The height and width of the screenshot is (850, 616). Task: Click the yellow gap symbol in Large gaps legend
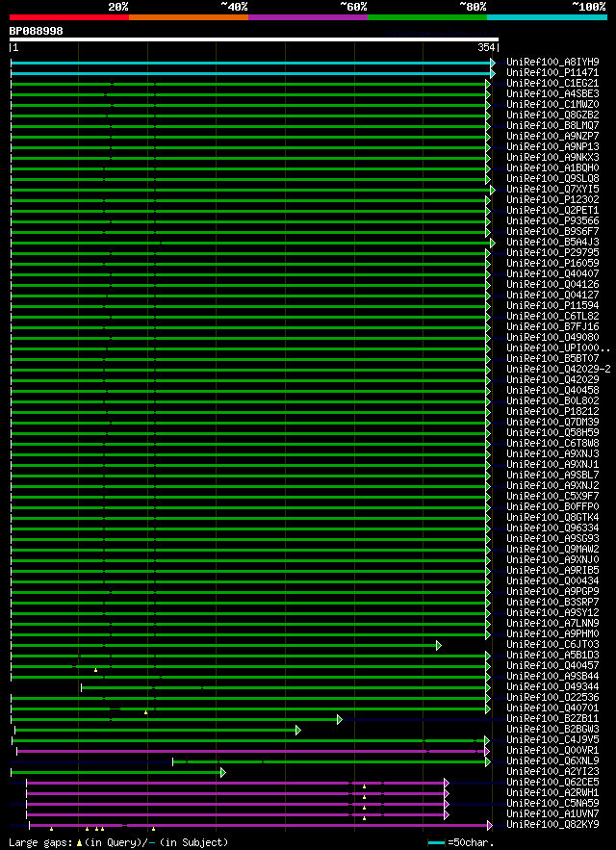click(79, 843)
